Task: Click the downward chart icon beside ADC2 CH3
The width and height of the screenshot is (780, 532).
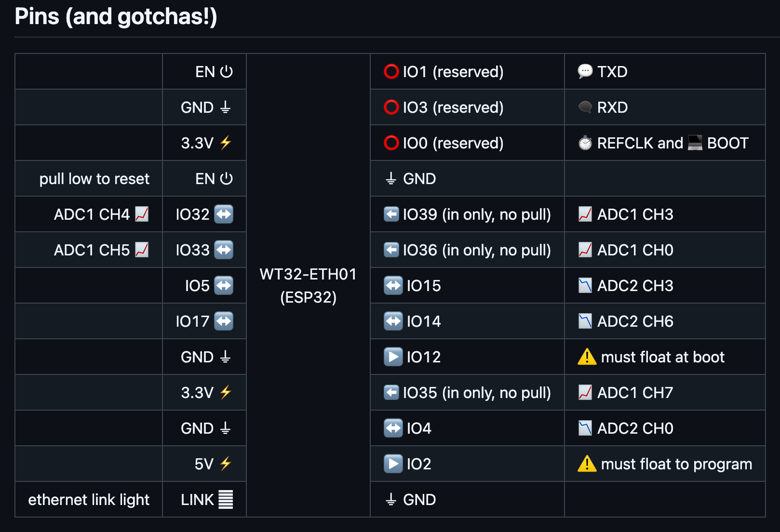Action: tap(585, 286)
